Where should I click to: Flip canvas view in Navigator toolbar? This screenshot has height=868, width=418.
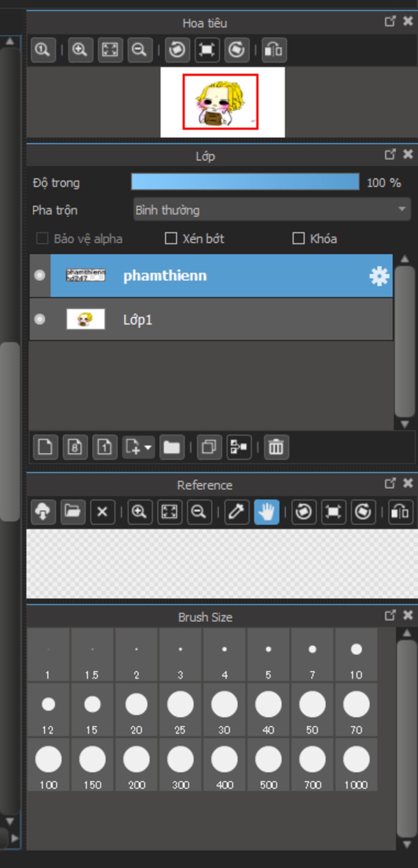274,50
